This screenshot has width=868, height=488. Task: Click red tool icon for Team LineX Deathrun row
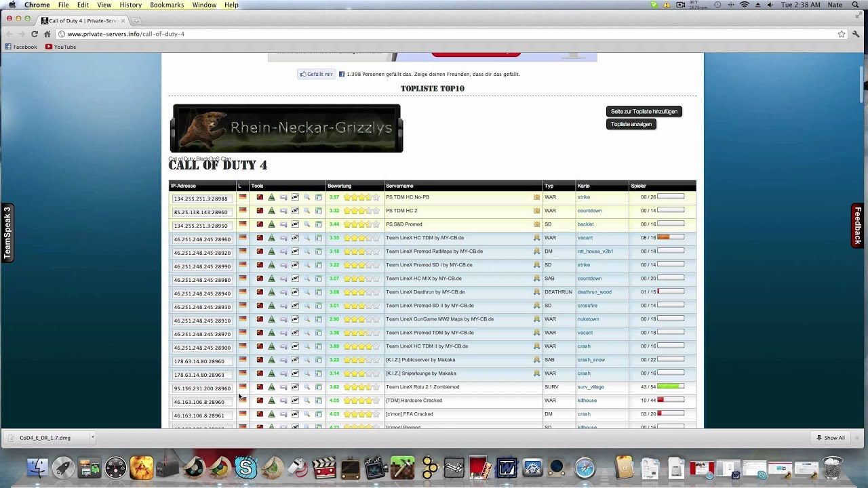[x=260, y=292]
